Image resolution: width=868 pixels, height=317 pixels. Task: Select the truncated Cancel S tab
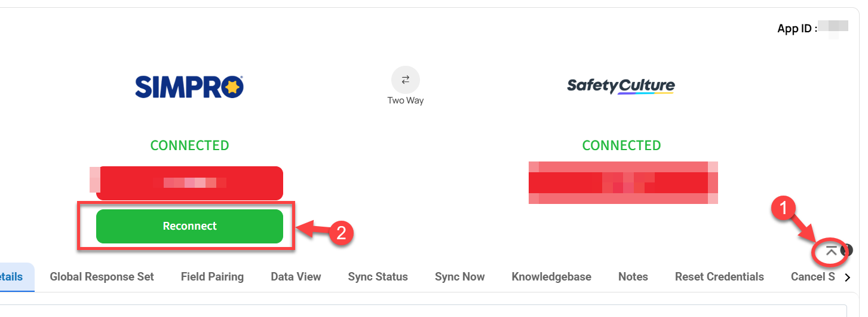(x=812, y=277)
